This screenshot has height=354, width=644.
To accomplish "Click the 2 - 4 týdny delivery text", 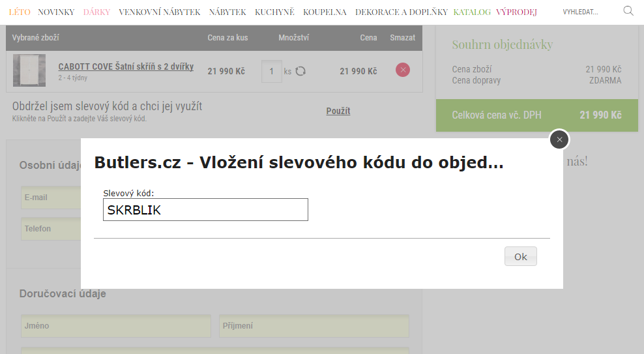I will (x=73, y=78).
